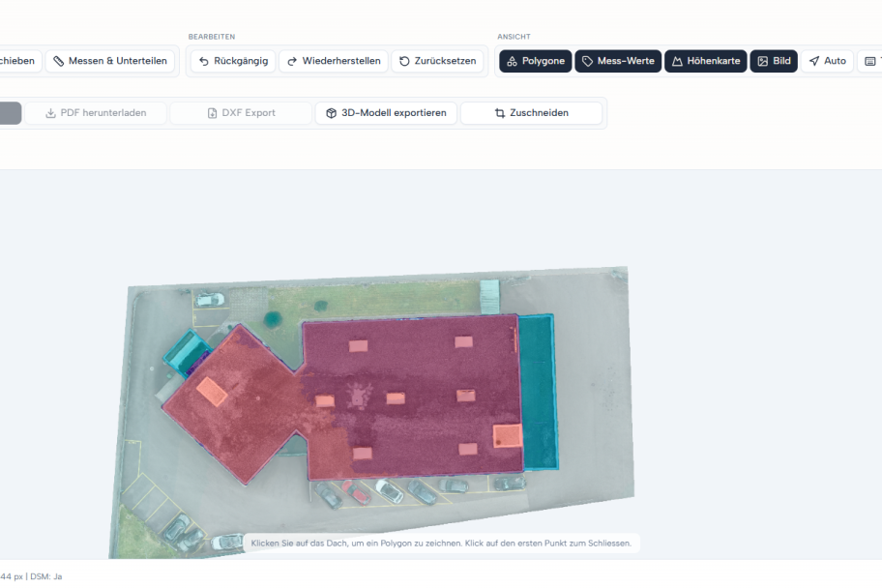Click PDF herunterladen button
This screenshot has height=588, width=882.
click(96, 113)
